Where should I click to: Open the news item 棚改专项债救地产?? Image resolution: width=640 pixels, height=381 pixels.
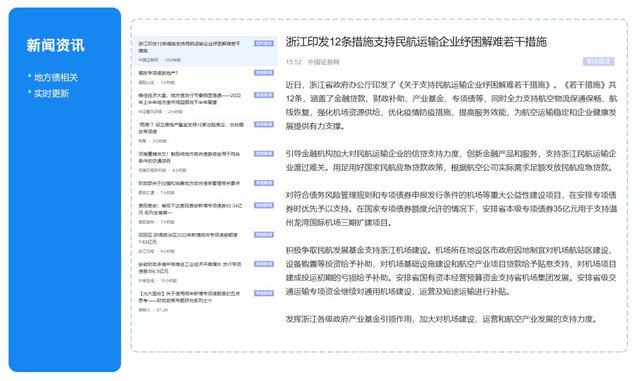(x=206, y=77)
